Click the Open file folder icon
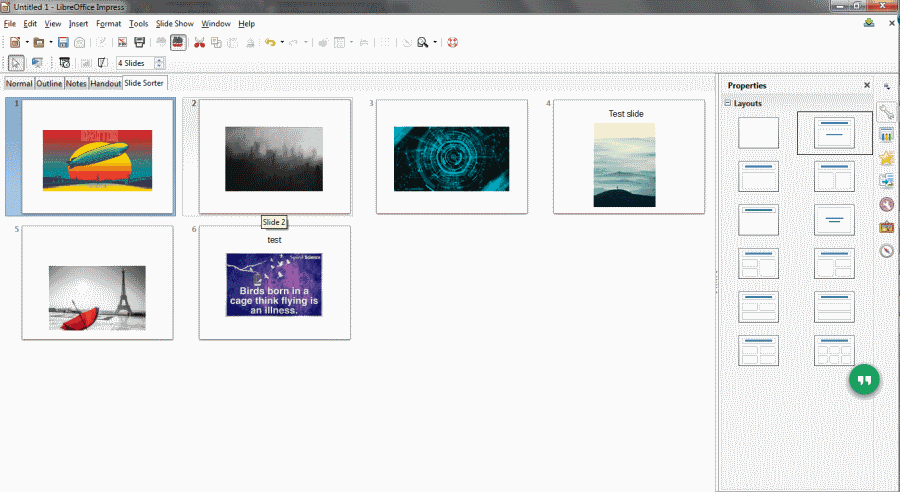The height and width of the screenshot is (492, 900). (38, 42)
